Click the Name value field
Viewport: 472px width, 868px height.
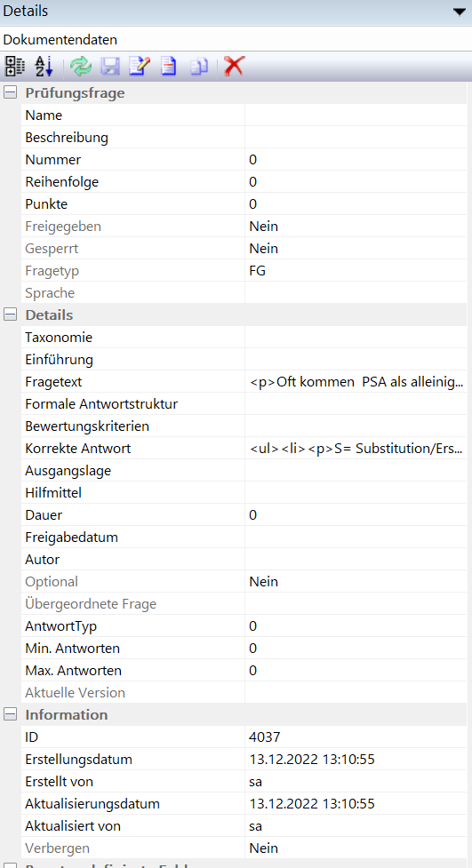356,115
